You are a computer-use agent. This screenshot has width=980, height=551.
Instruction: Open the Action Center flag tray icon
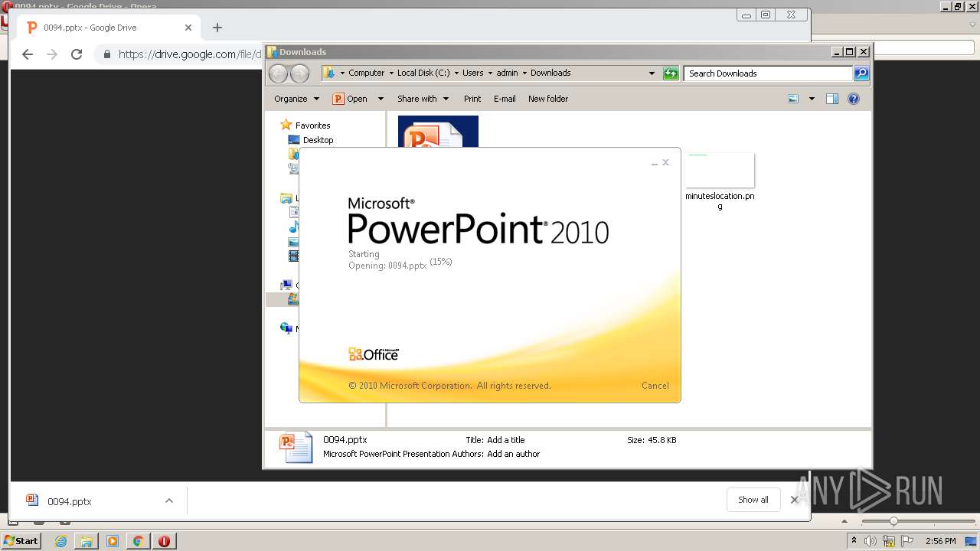(x=907, y=541)
